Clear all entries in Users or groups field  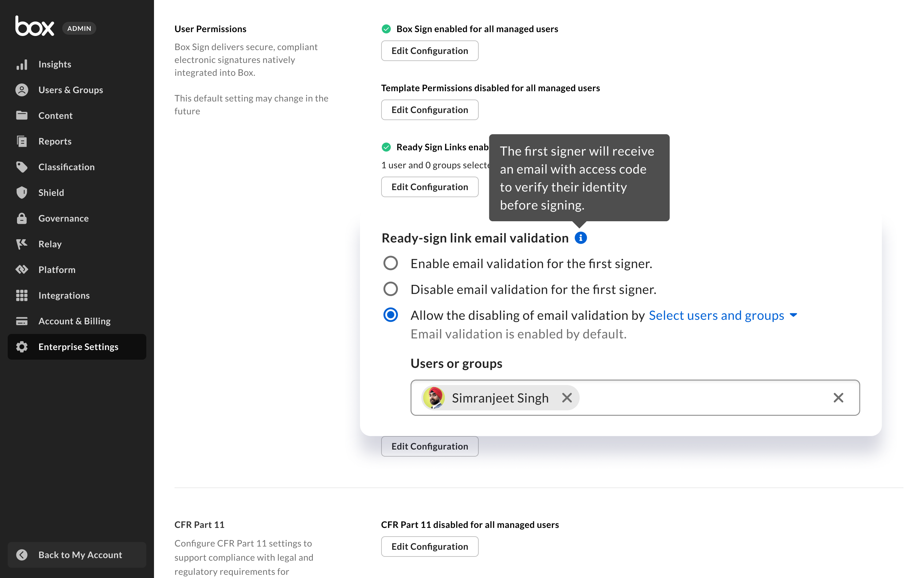(838, 398)
